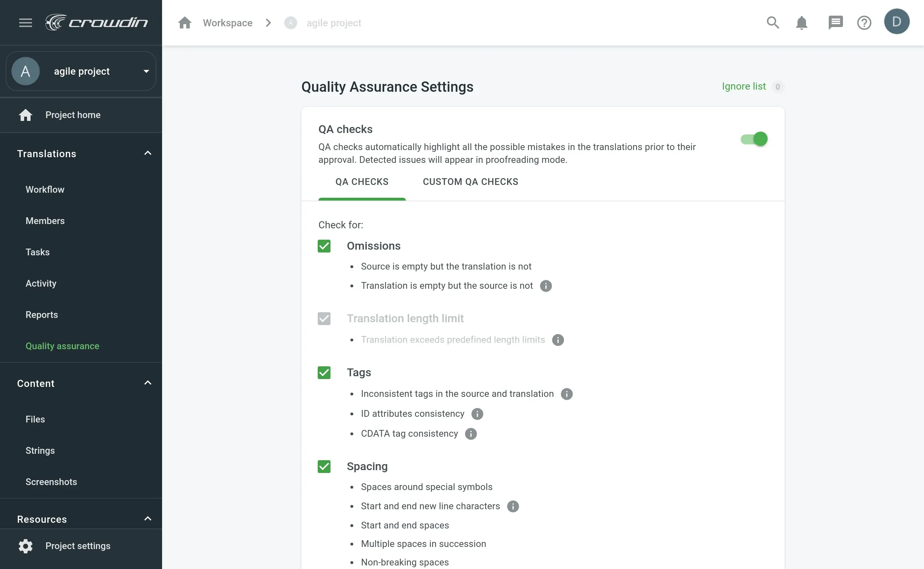Turn off the QA checks switch

pyautogui.click(x=754, y=139)
